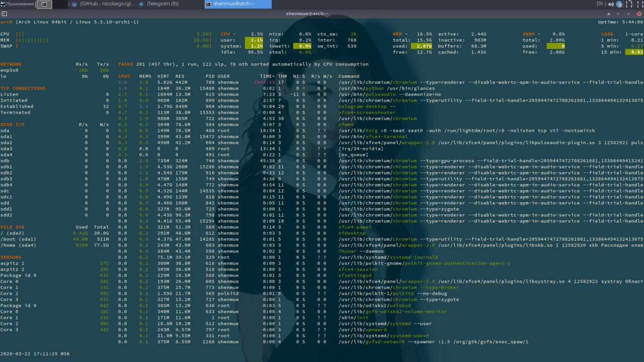The image size is (644, 362).
Task: Click the TIME+ column header
Action: tap(268, 76)
